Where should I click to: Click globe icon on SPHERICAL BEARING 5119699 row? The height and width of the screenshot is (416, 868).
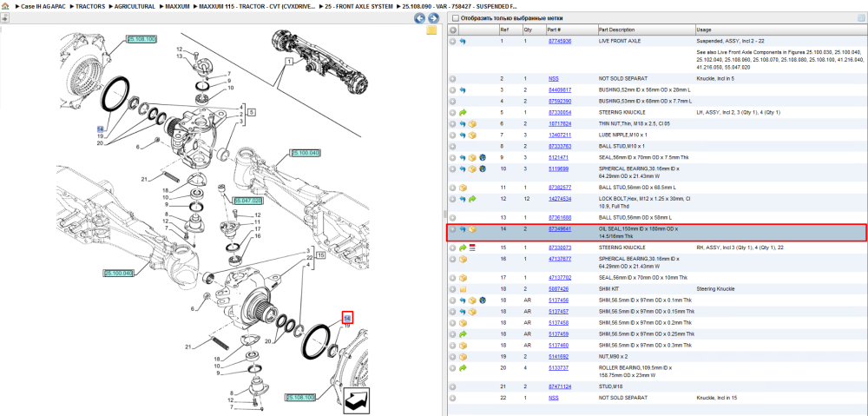click(482, 168)
